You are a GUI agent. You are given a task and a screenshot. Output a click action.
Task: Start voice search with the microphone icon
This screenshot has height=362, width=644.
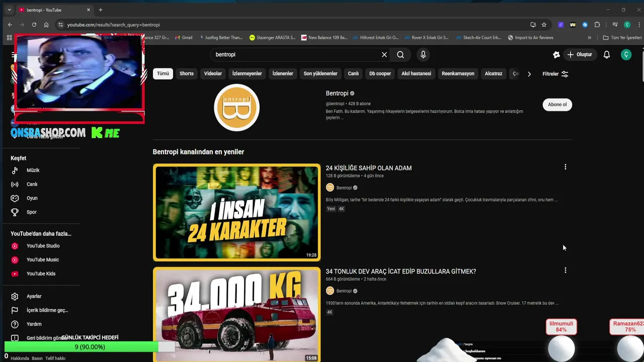coord(423,54)
